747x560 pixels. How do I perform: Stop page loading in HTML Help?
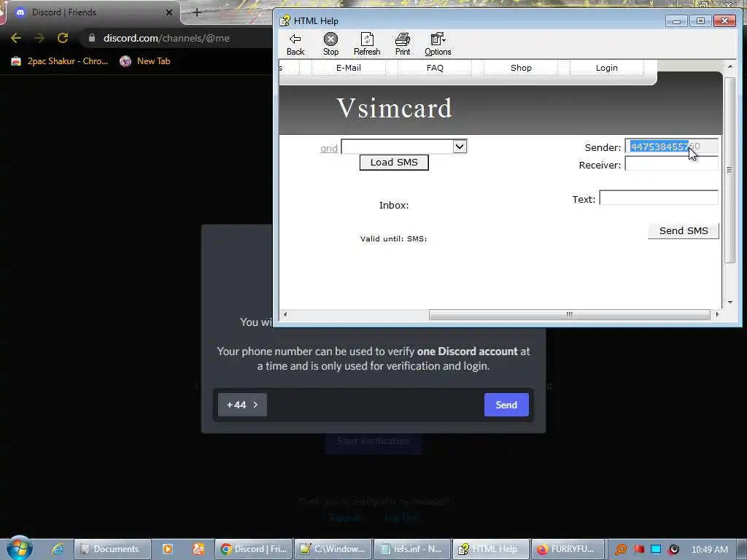tap(330, 44)
